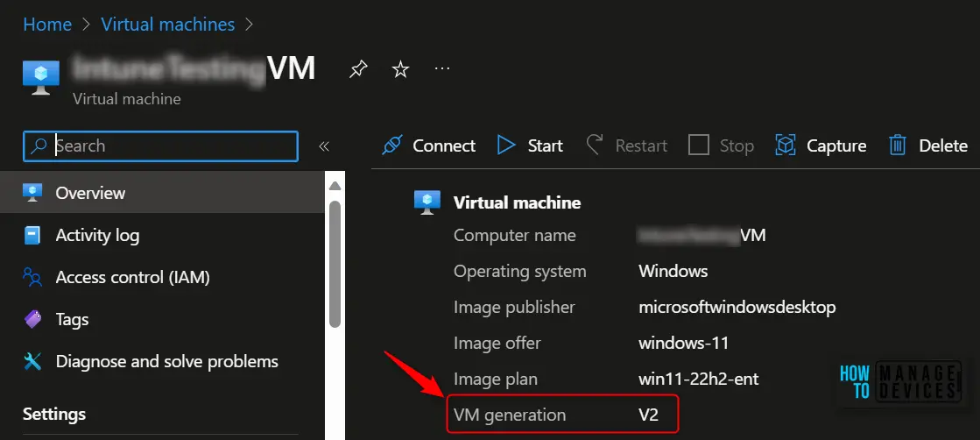
Task: Open the Overview menu item
Action: click(x=163, y=193)
